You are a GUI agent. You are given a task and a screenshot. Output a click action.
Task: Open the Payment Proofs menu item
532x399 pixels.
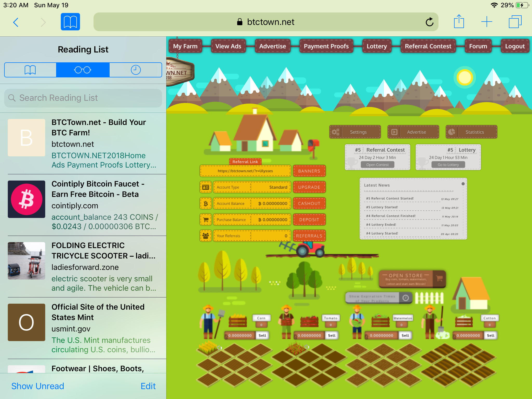(x=326, y=46)
